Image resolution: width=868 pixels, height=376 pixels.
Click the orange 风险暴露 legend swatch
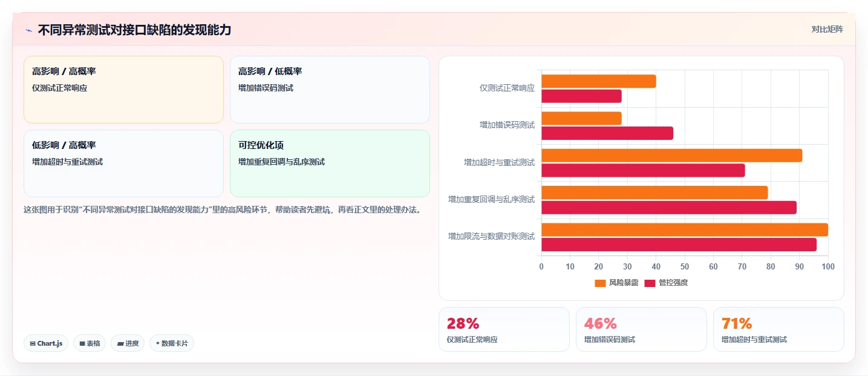[600, 283]
